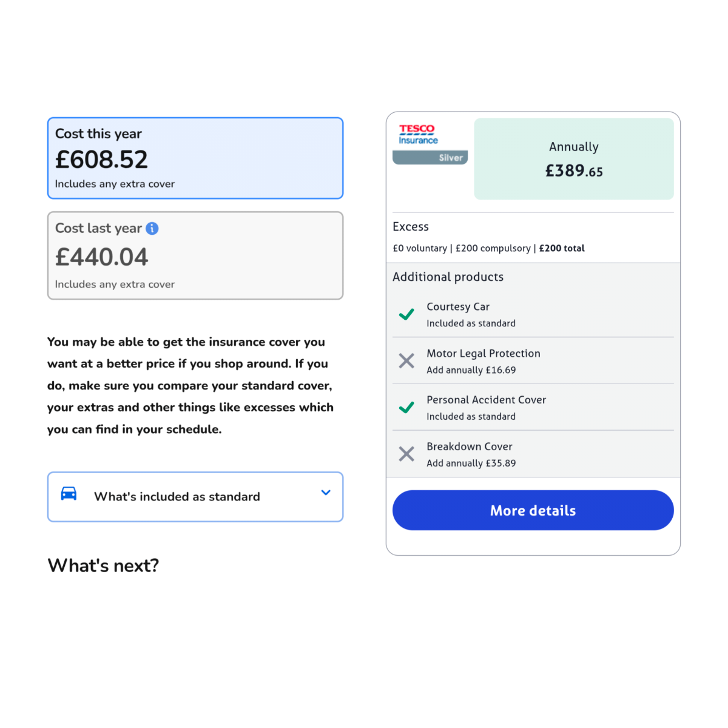Click the green tick beside Courtesy Car

click(x=406, y=314)
